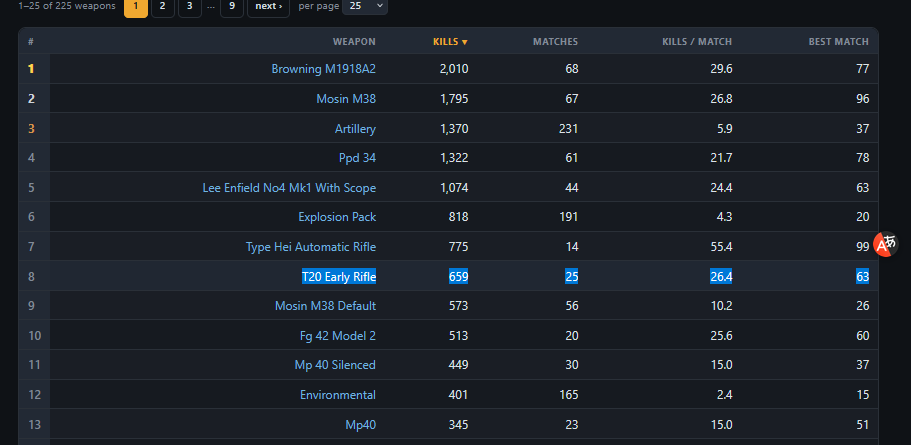Click the next page button
Screen dimensions: 911x445
click(268, 6)
